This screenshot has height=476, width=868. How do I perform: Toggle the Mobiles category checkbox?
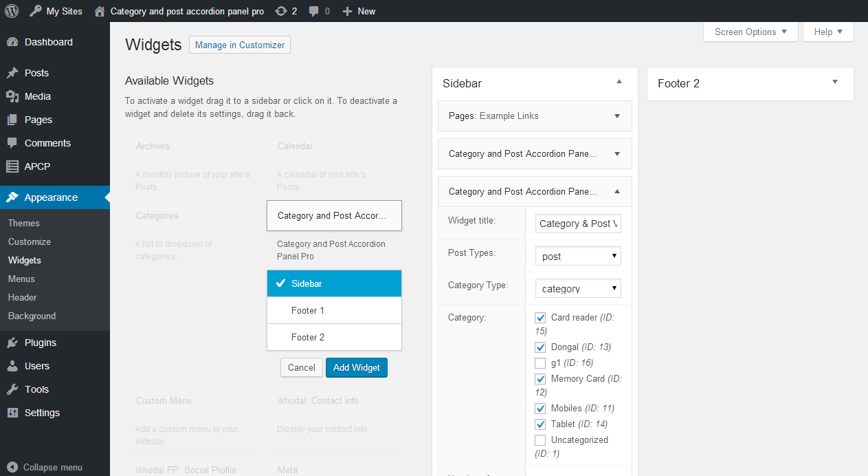tap(540, 409)
